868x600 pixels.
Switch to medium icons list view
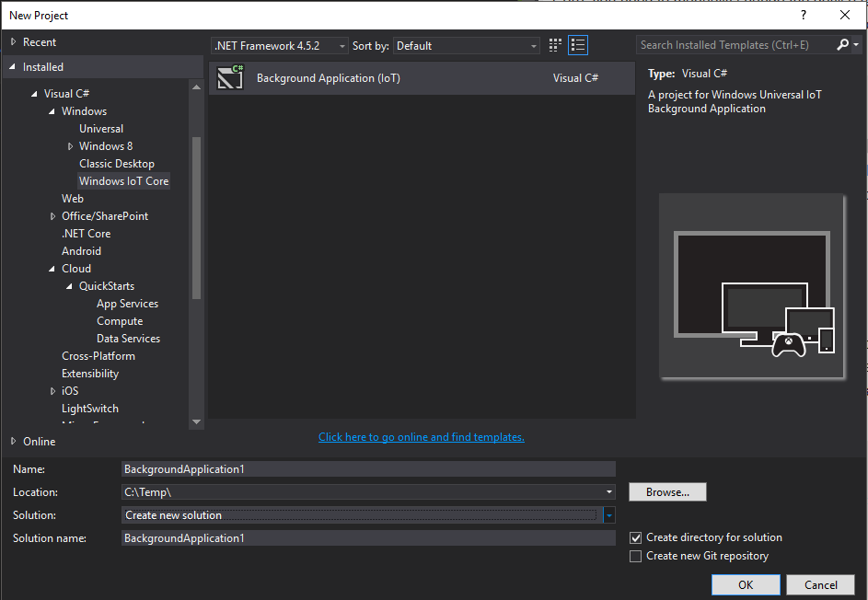coord(578,45)
